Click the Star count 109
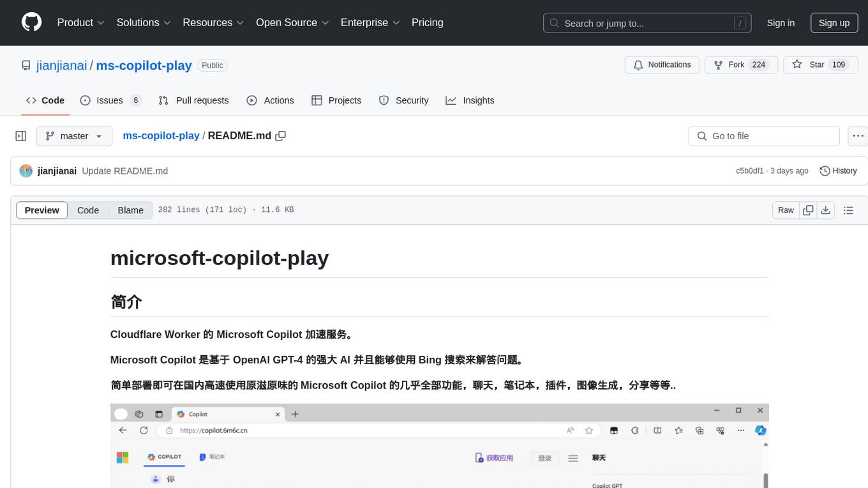The width and height of the screenshot is (868, 488). coord(839,65)
